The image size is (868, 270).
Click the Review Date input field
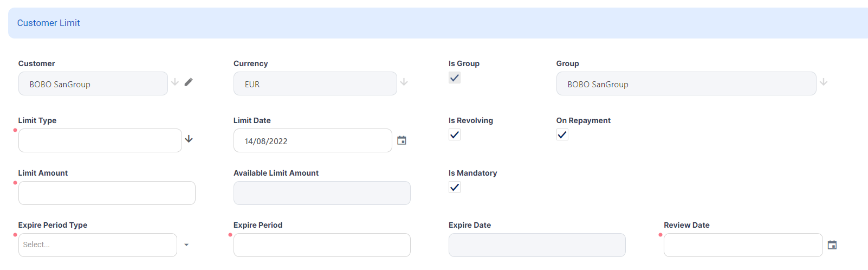pyautogui.click(x=742, y=245)
